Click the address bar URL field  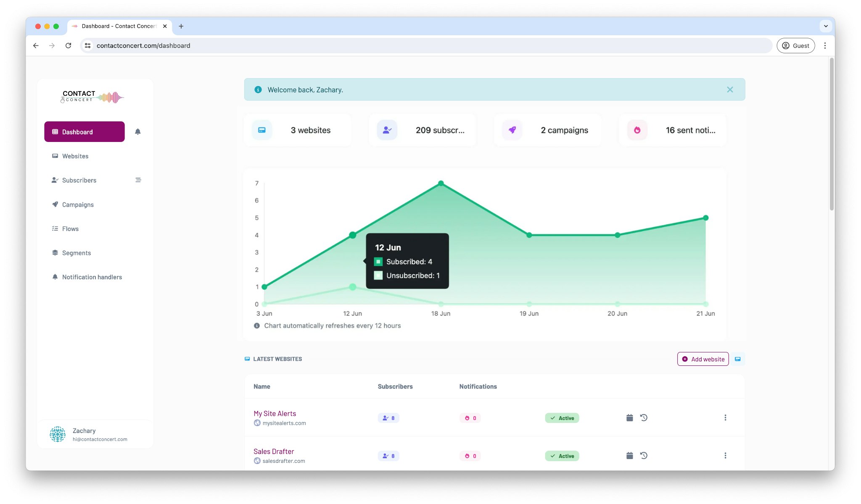426,46
